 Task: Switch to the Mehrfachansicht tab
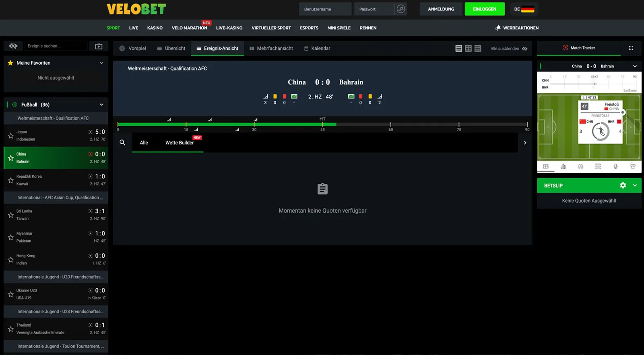coord(271,49)
